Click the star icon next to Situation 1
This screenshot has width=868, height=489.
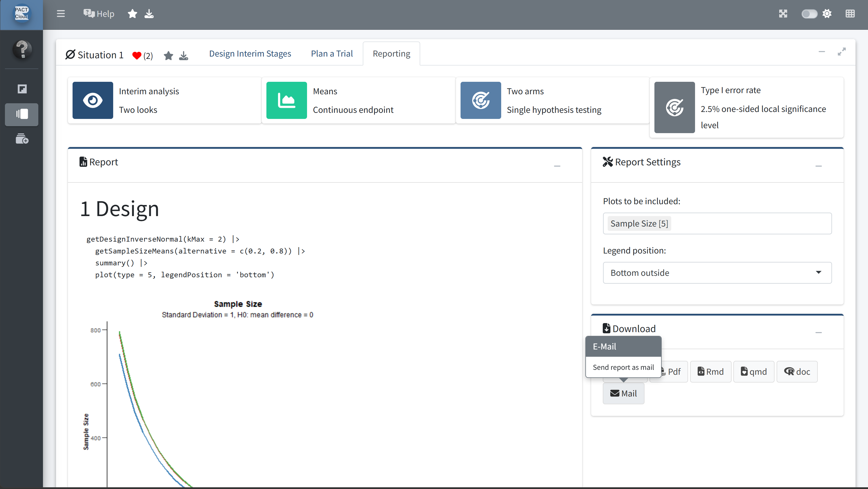pos(169,56)
